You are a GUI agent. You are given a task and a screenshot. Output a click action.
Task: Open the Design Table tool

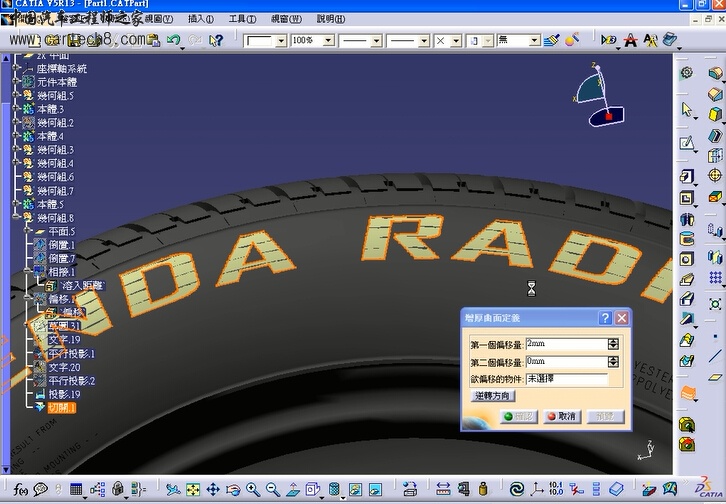pos(75,489)
